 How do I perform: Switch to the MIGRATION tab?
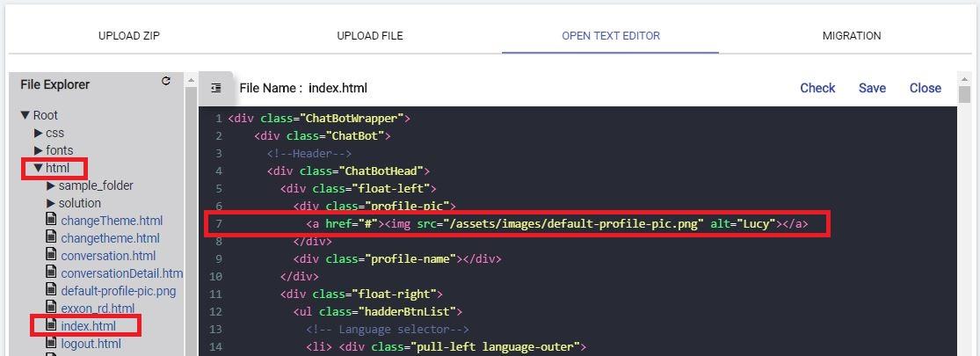pos(852,35)
